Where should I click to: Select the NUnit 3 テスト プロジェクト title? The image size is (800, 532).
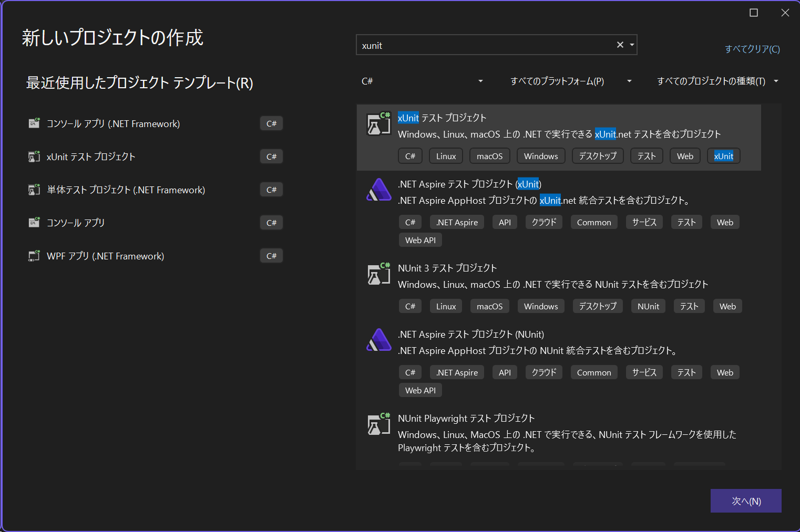pos(447,268)
